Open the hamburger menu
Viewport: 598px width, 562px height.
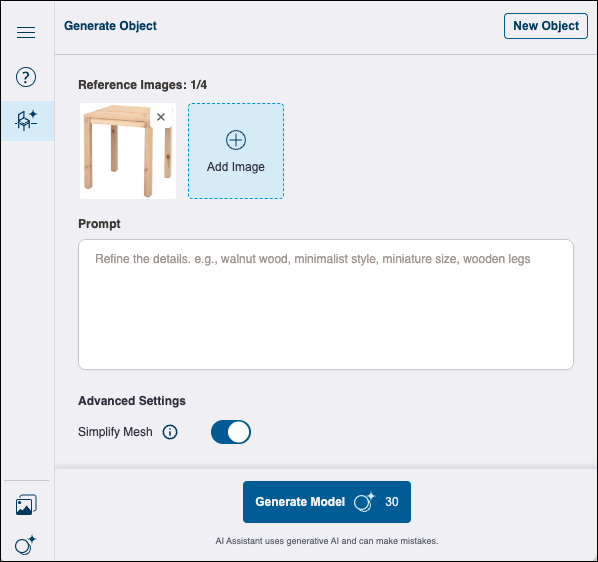[26, 32]
